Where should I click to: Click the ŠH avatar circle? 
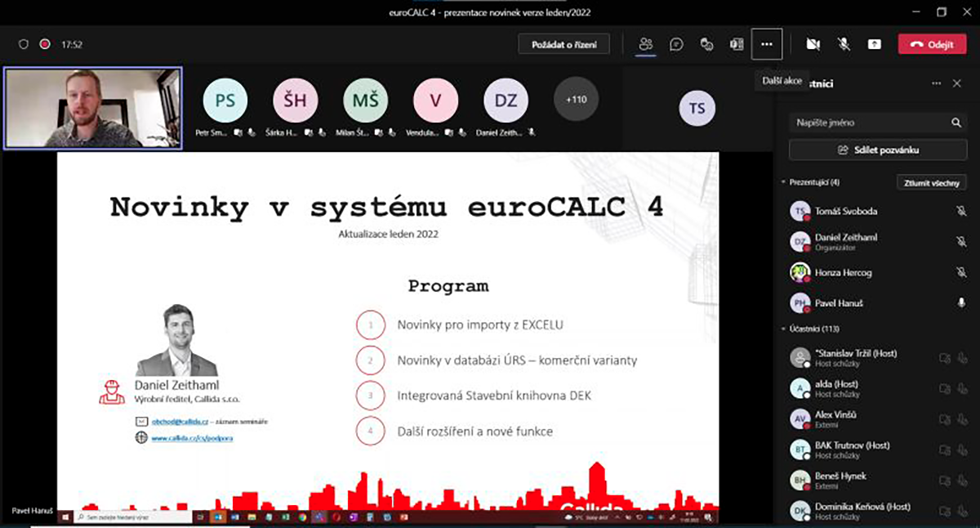(x=295, y=100)
